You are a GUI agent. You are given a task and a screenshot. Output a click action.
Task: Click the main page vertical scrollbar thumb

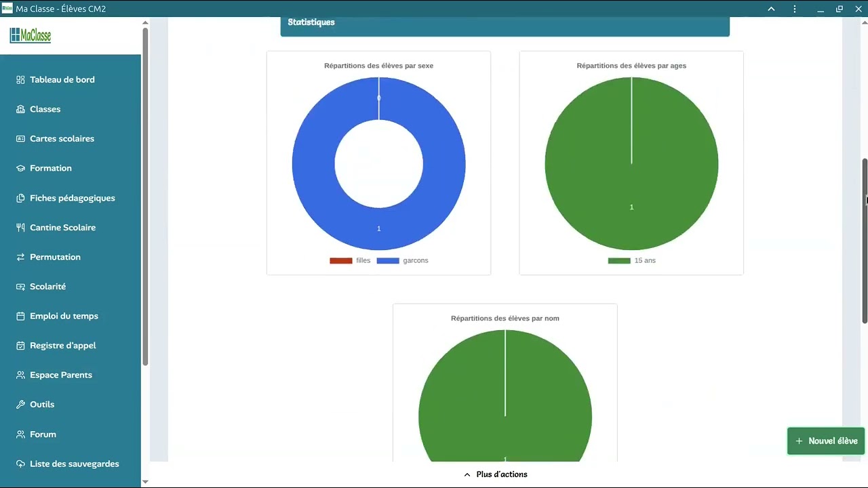point(865,241)
